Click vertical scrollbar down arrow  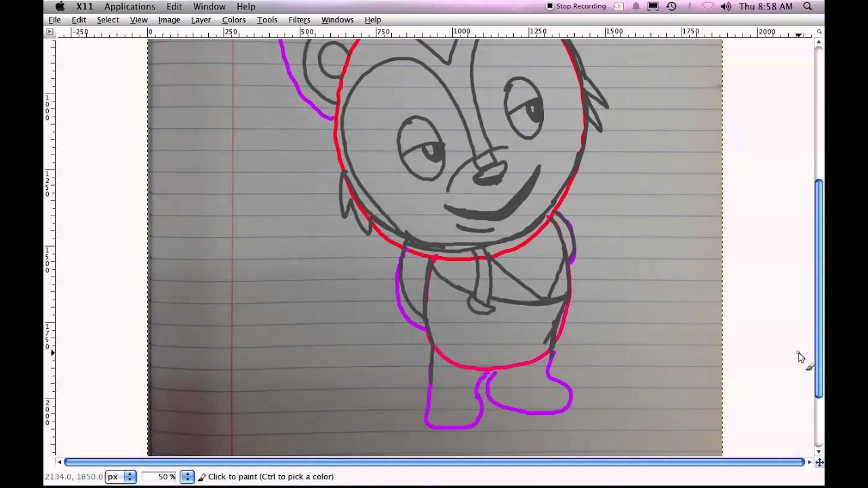click(819, 451)
